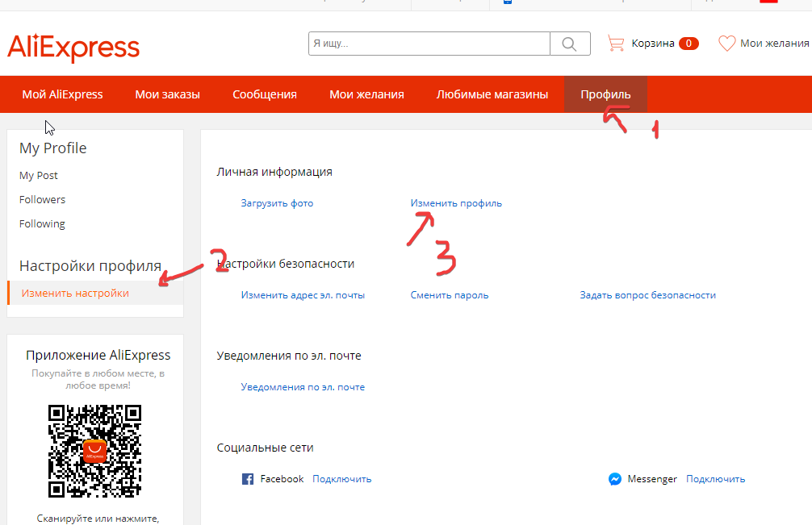Open the shopping cart icon
Screen dimensions: 812x525
[x=616, y=44]
